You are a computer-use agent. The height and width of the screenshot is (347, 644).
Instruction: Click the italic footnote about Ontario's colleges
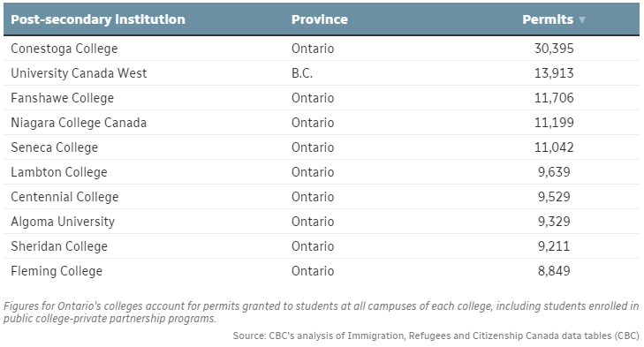click(322, 312)
